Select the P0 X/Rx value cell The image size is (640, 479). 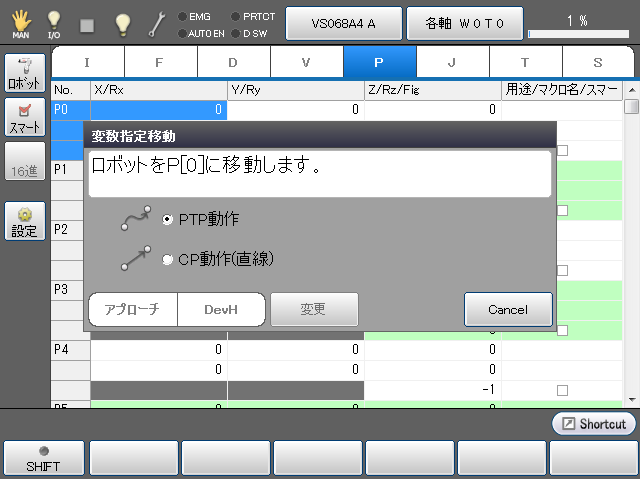(x=159, y=110)
